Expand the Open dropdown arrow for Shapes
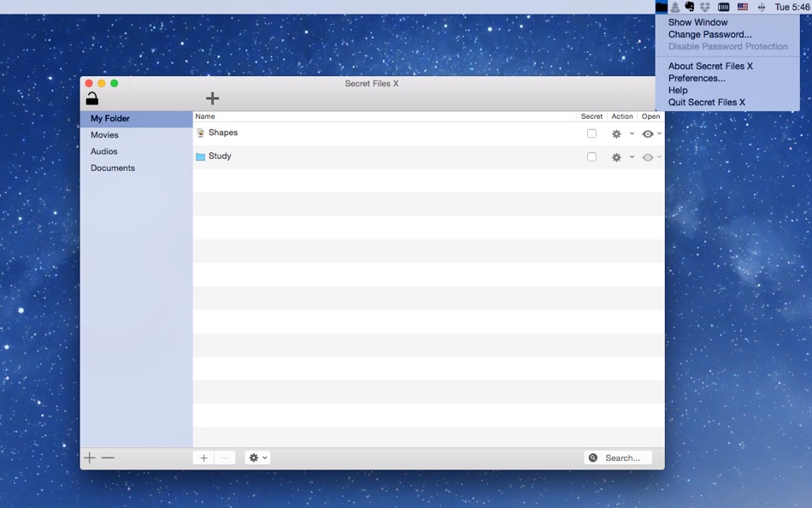Image resolution: width=812 pixels, height=508 pixels. click(x=659, y=133)
